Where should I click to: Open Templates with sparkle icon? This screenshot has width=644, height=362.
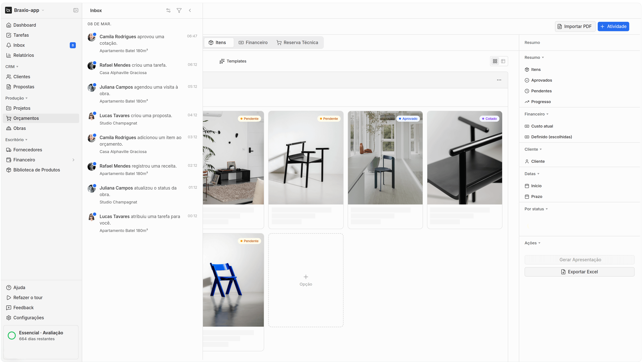(x=233, y=61)
